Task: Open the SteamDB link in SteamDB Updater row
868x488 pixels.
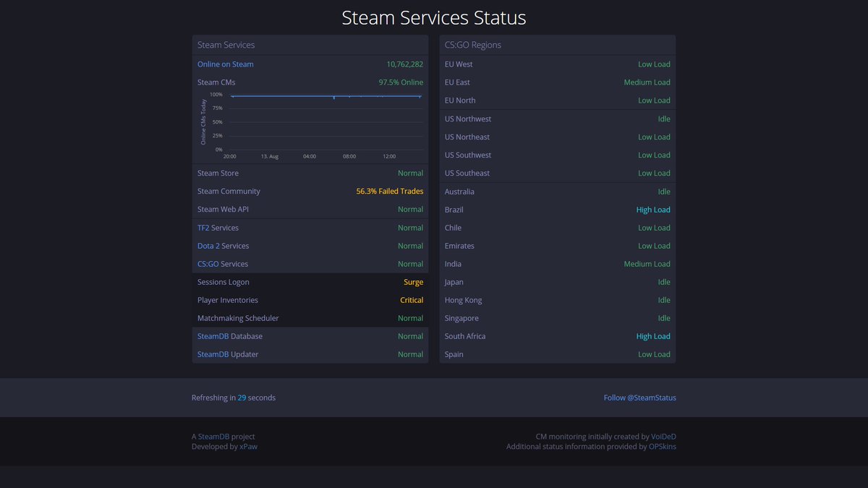Action: point(213,354)
